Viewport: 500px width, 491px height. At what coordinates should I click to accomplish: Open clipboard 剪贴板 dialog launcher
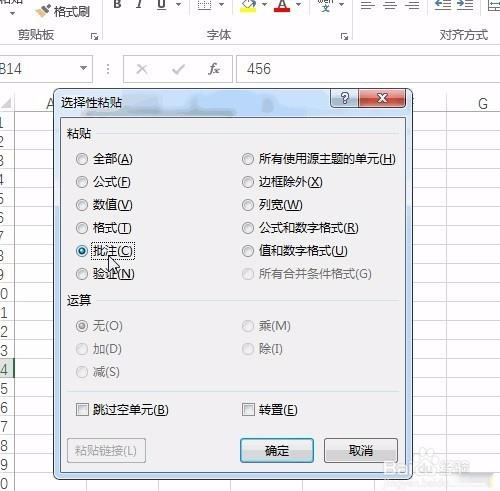click(94, 36)
